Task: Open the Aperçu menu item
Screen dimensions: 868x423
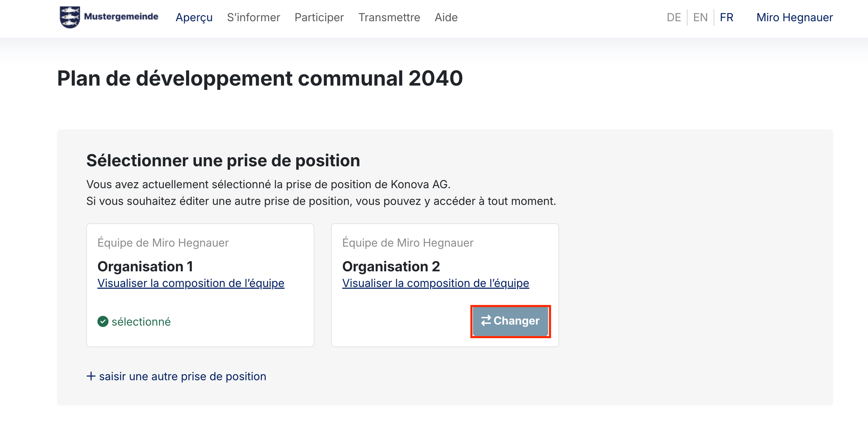Action: [x=194, y=17]
